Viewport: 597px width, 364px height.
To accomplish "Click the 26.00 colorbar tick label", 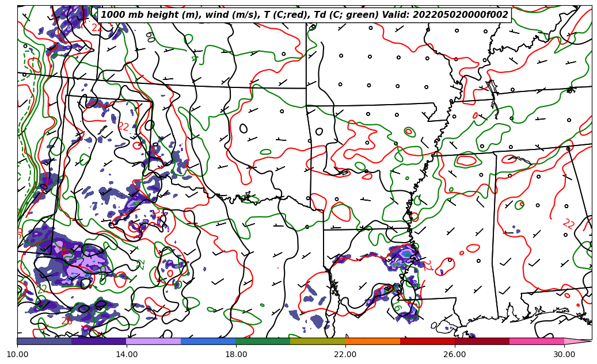I will (455, 354).
